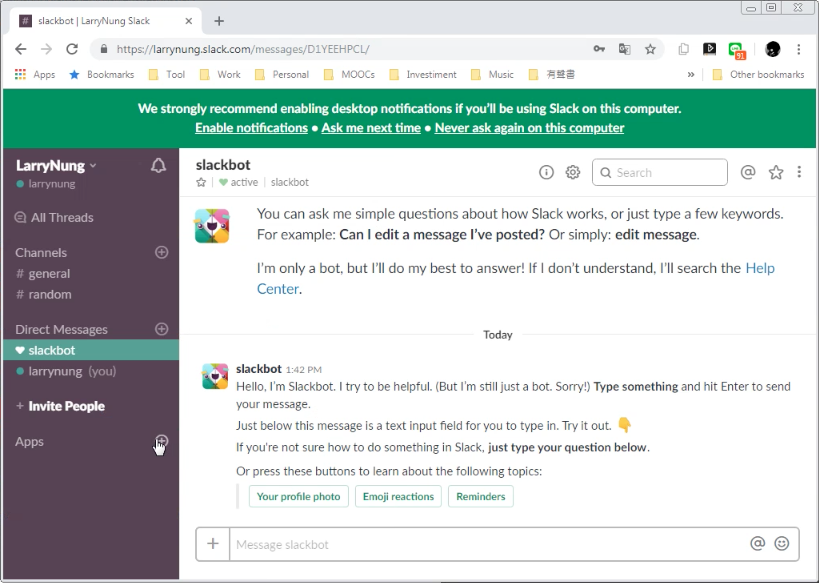Open All Threads in sidebar
Screen dimensions: 819x583
[x=54, y=217]
